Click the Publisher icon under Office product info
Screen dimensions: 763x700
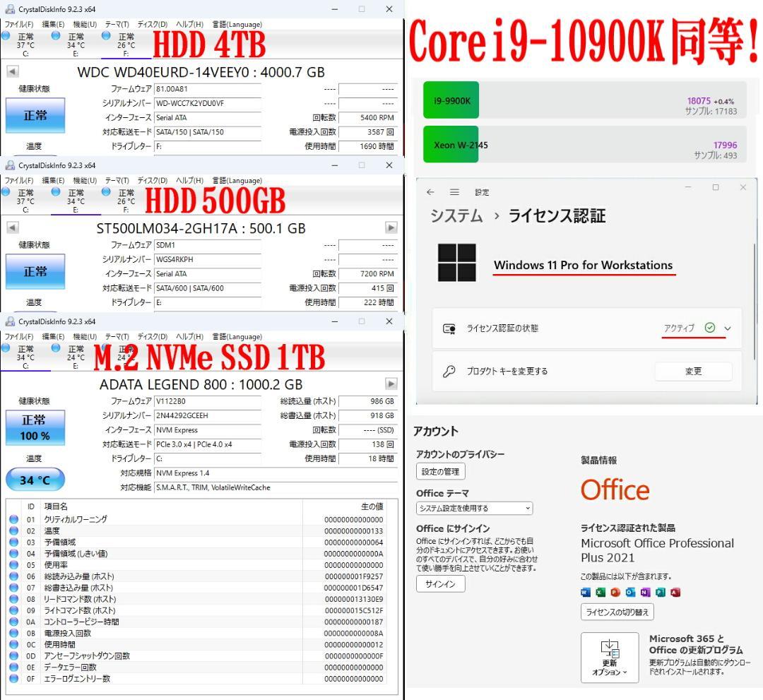(x=661, y=592)
